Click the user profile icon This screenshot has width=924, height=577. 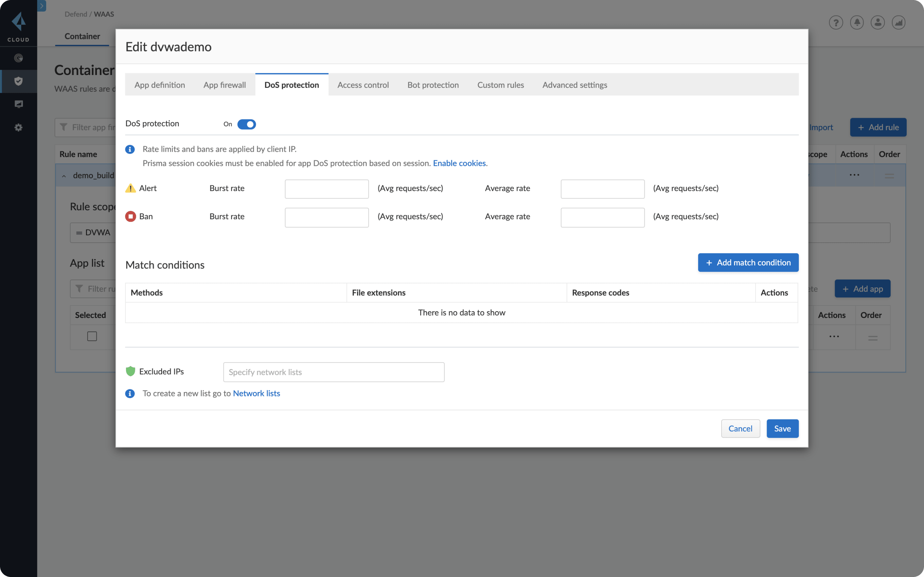877,22
